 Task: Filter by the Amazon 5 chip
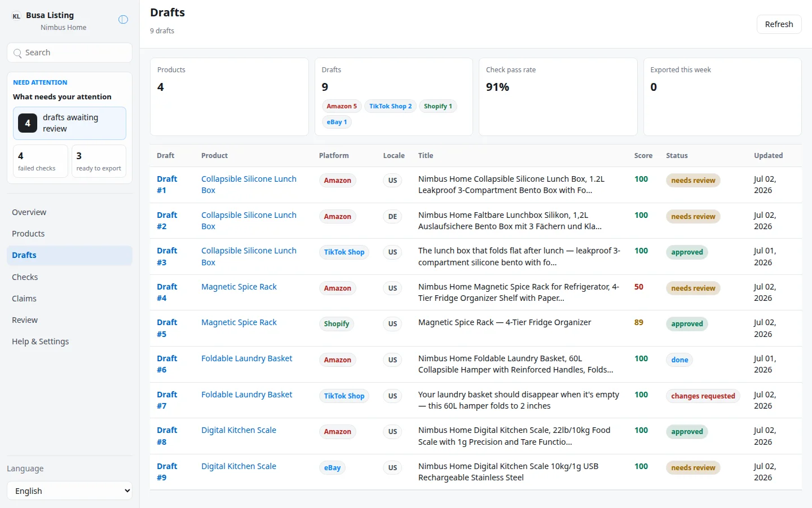click(x=342, y=106)
